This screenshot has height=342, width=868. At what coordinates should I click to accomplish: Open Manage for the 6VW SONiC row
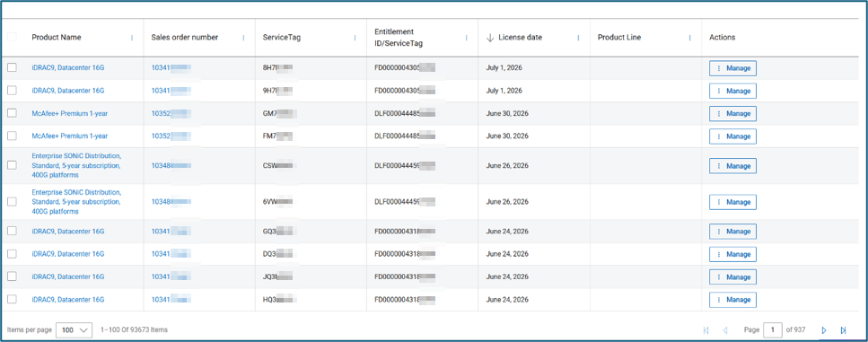pos(733,202)
